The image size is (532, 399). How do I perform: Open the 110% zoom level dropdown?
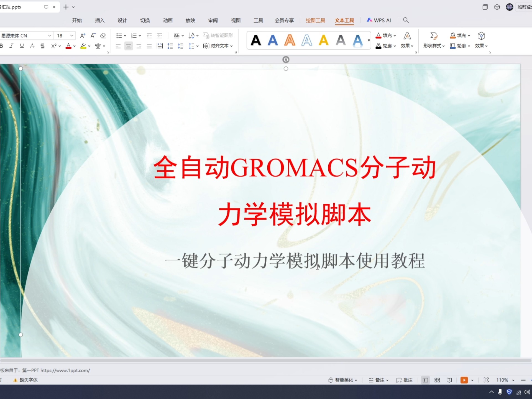coord(505,380)
